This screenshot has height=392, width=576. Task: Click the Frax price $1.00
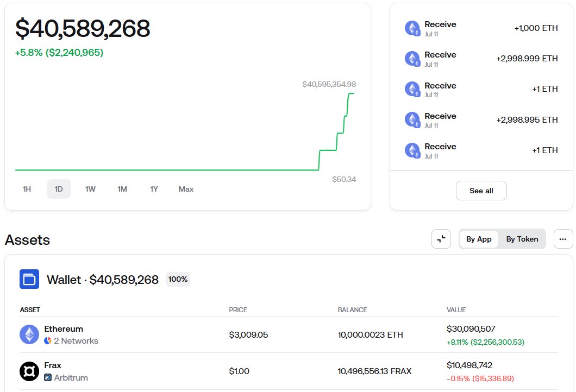tap(239, 371)
